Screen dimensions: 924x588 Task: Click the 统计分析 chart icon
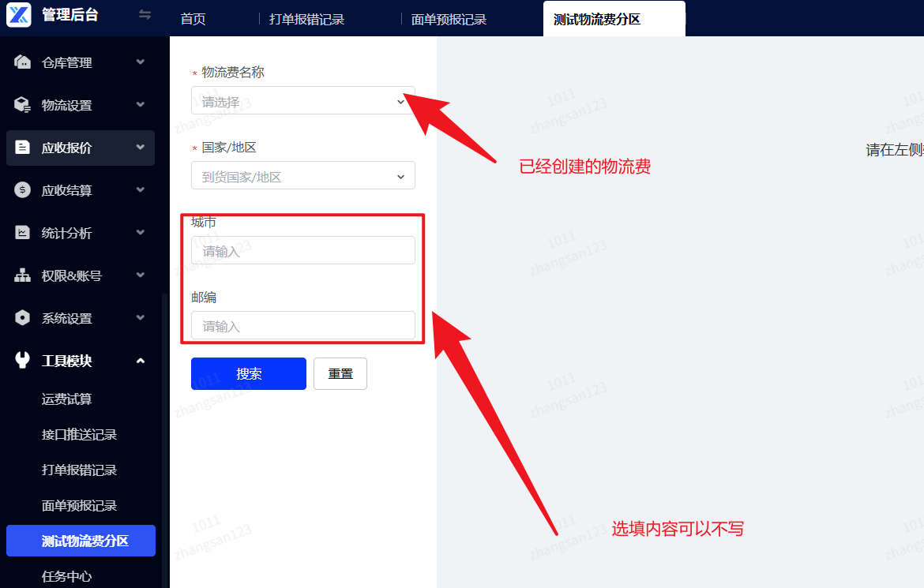click(x=22, y=233)
